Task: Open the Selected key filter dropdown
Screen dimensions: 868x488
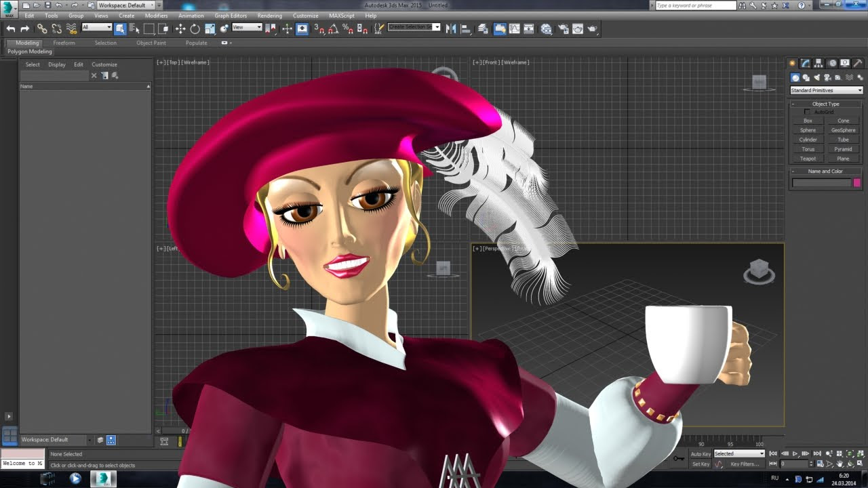Action: click(739, 453)
